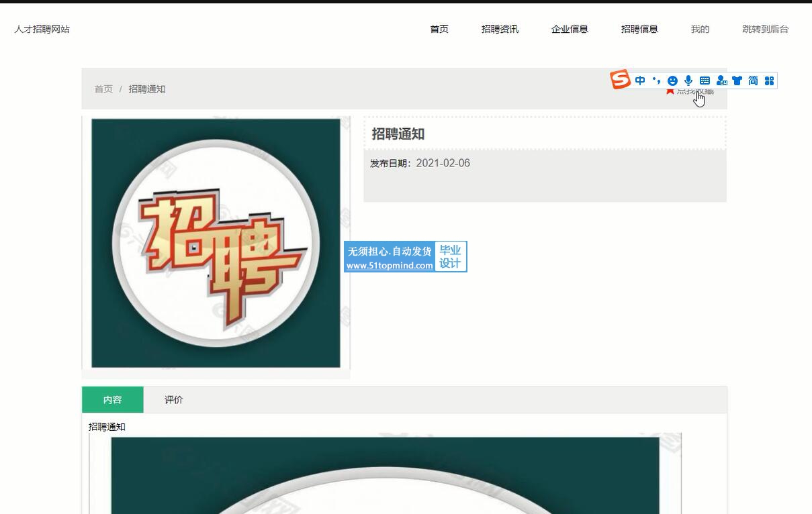
Task: Click 招聘通知 text in content panel
Action: pos(107,427)
